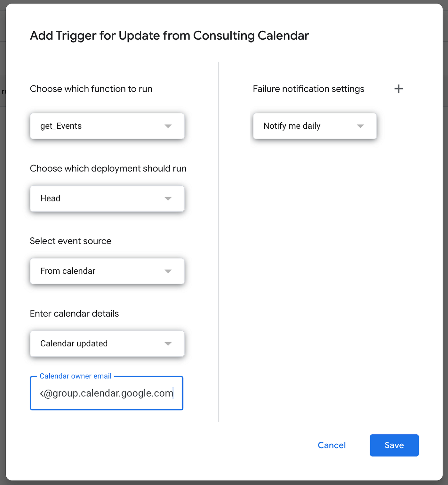Click the Calendar owner email floating label
This screenshot has height=485, width=448.
click(x=76, y=376)
